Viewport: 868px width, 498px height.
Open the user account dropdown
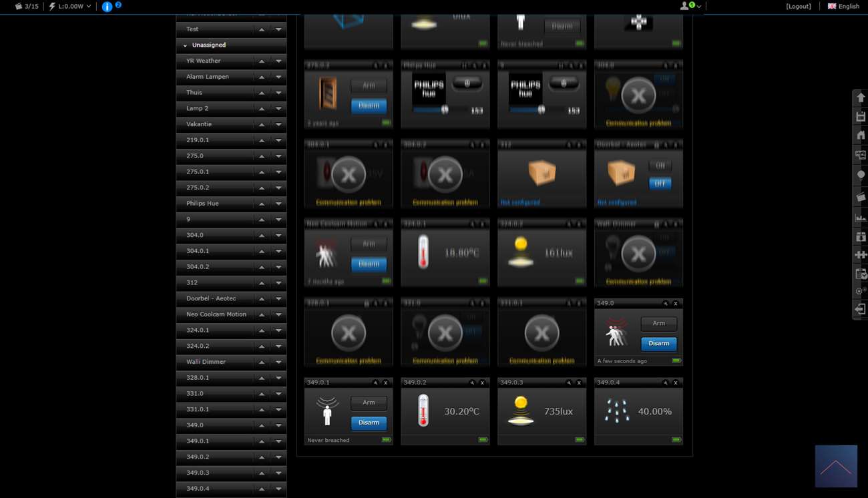(x=690, y=6)
